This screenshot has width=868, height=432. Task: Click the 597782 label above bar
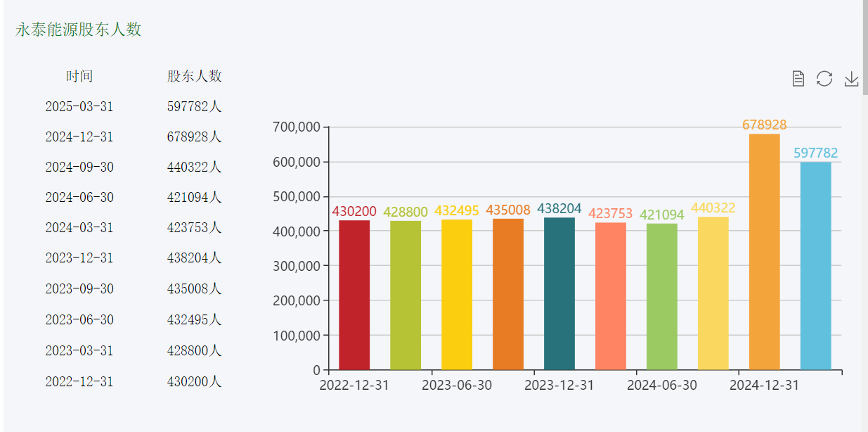click(816, 153)
